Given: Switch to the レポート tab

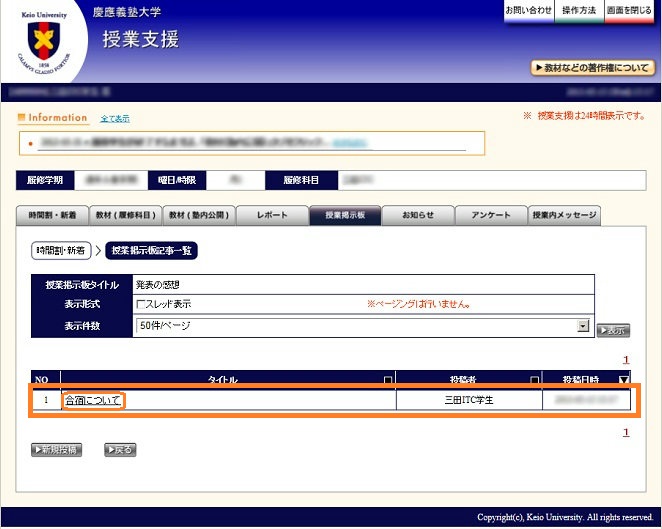Looking at the screenshot, I should click(x=272, y=215).
